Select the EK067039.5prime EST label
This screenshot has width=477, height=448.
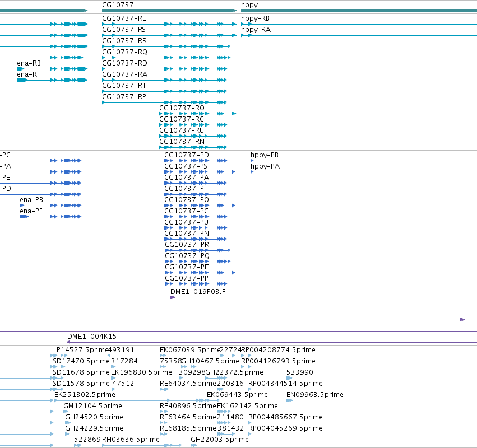click(190, 350)
